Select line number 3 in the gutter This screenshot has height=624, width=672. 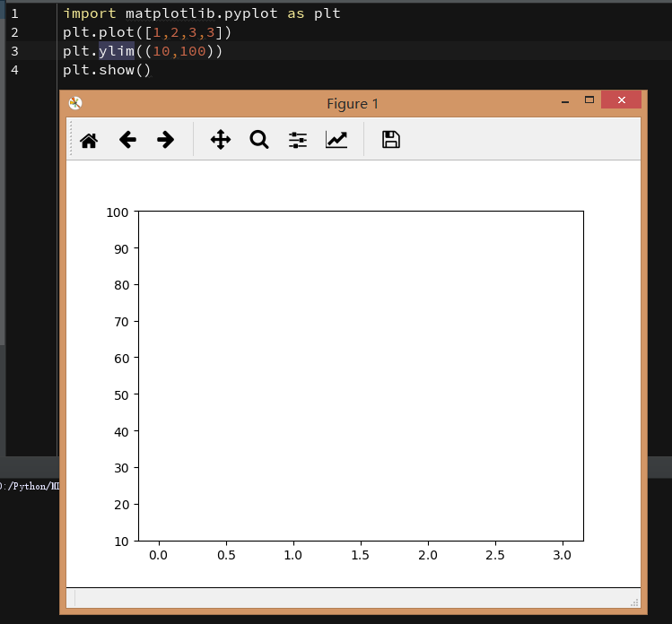click(x=15, y=51)
